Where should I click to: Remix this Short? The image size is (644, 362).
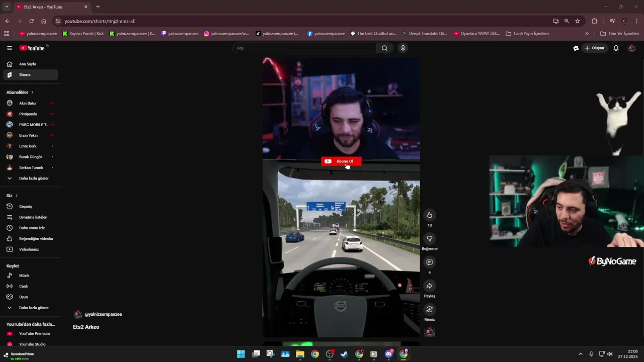[x=429, y=309]
